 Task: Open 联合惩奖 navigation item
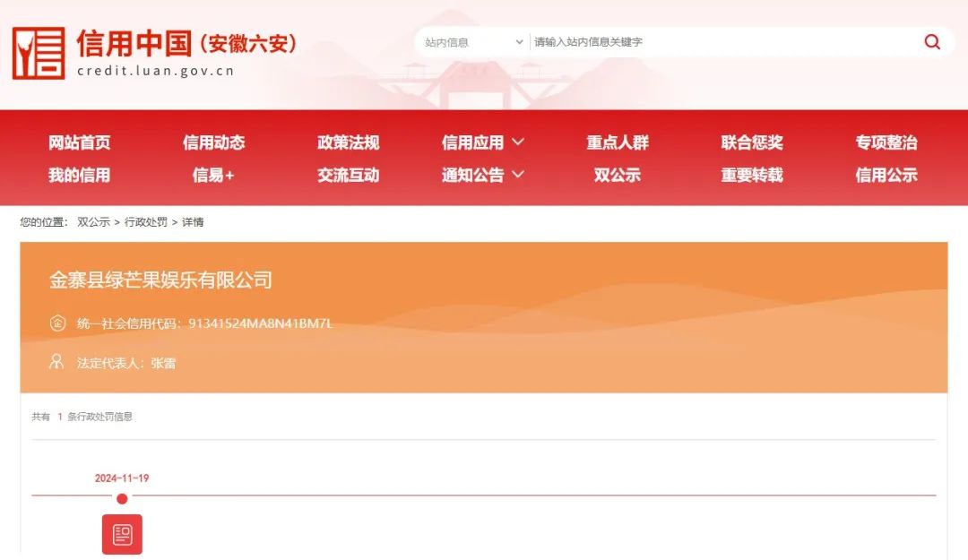[x=752, y=142]
